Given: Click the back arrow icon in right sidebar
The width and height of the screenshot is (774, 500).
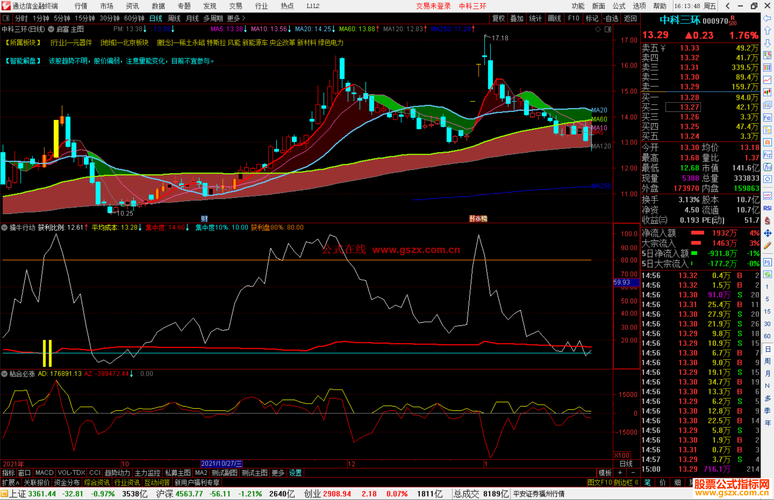Looking at the screenshot, I should 768,18.
